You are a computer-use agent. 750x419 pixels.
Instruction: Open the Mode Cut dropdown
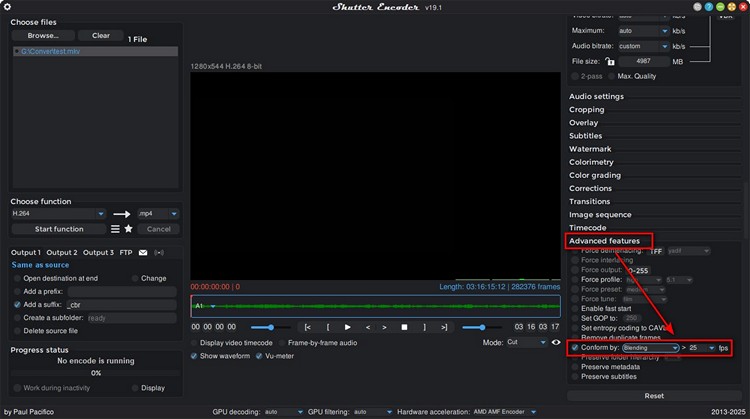(526, 342)
